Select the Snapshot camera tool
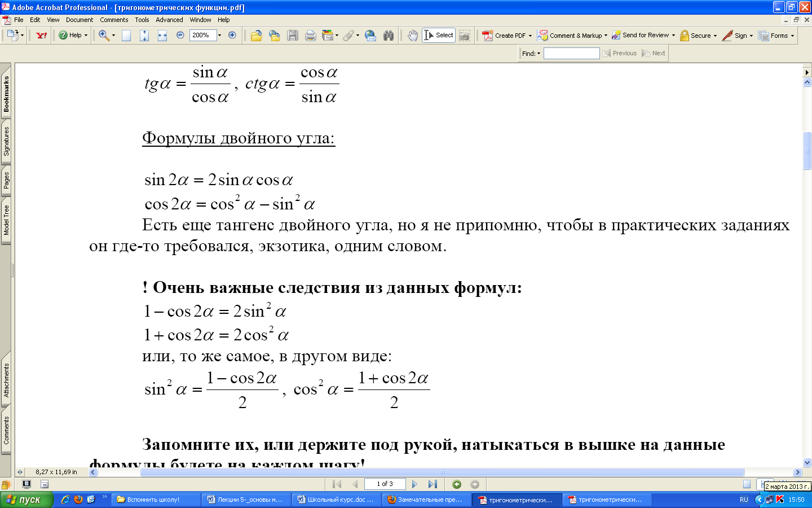 (464, 36)
